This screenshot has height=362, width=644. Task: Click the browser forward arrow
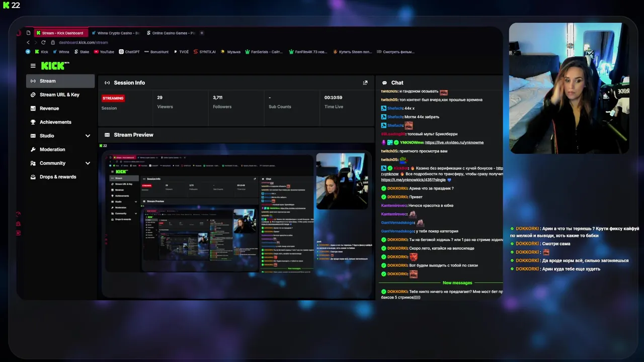36,42
